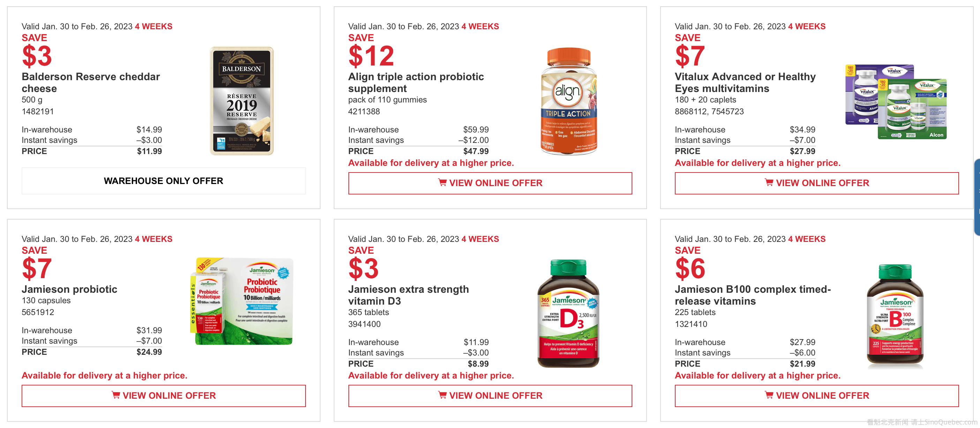The height and width of the screenshot is (428, 980).
Task: Click the Jamieson probiotic product title
Action: 70,289
